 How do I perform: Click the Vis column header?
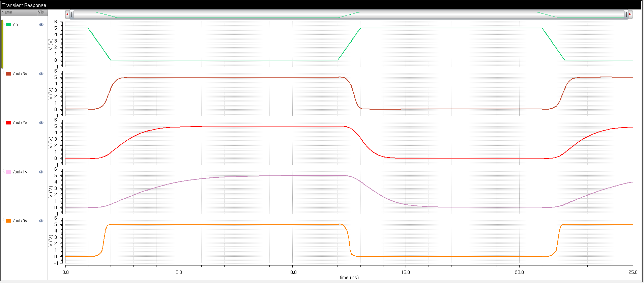42,12
